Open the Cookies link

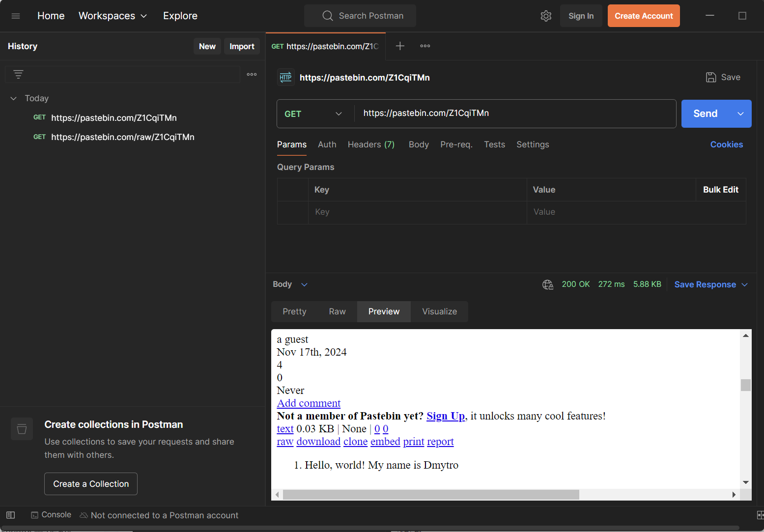tap(726, 144)
